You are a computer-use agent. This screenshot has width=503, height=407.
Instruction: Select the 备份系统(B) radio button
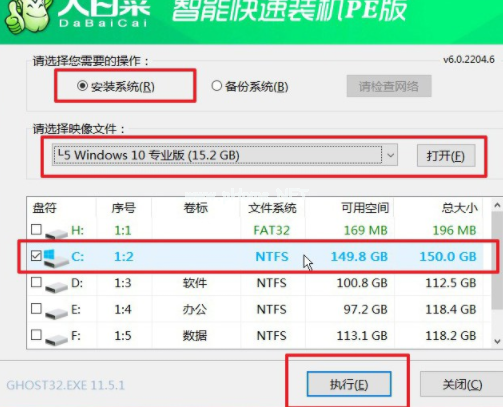(217, 86)
